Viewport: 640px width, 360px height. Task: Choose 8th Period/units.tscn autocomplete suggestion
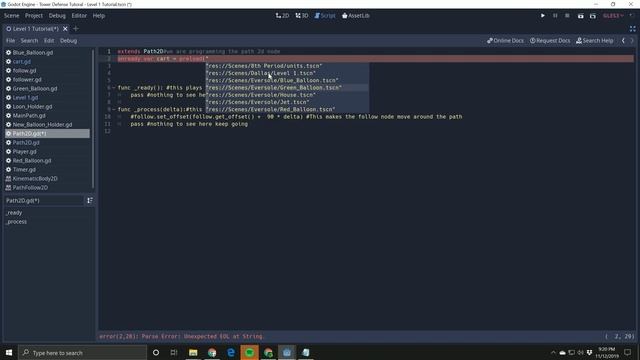287,66
